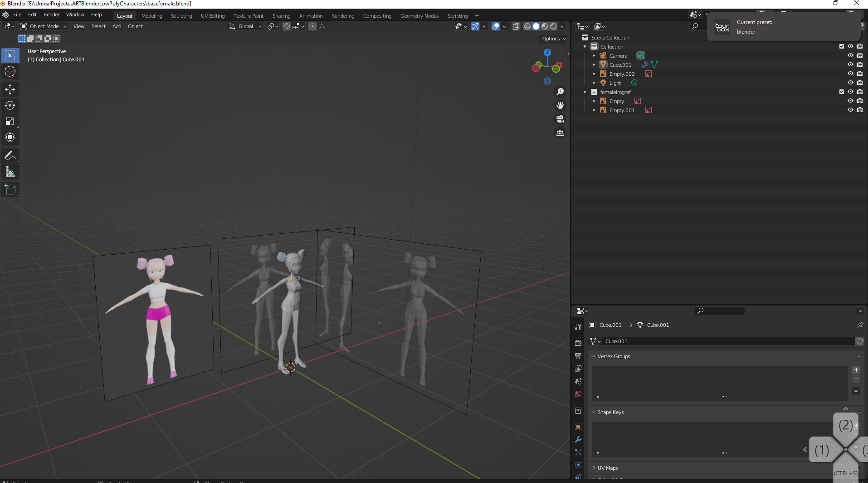Image resolution: width=868 pixels, height=483 pixels.
Task: Open the Modifier Properties tab
Action: tap(578, 439)
